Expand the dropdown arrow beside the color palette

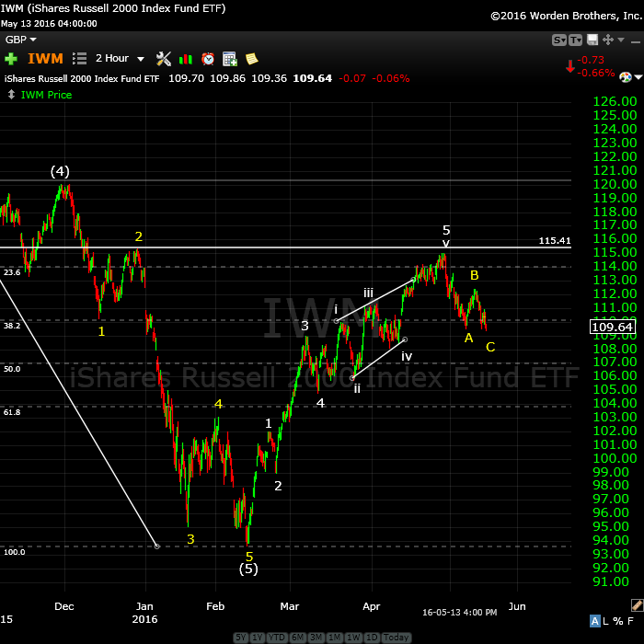(638, 76)
